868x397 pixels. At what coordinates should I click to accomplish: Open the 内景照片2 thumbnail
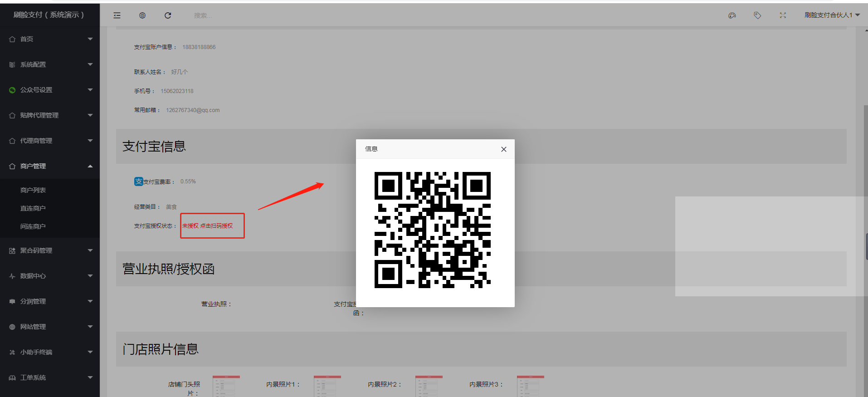pos(429,386)
